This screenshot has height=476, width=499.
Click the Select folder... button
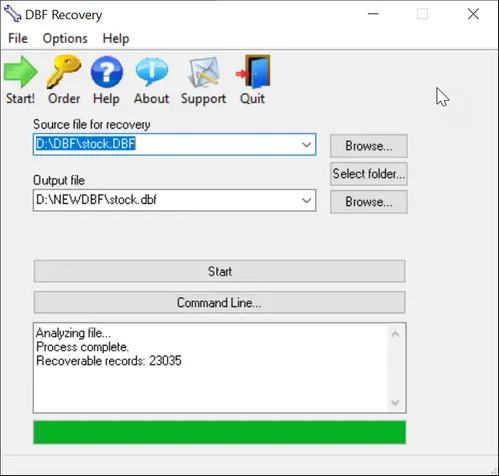tap(369, 174)
